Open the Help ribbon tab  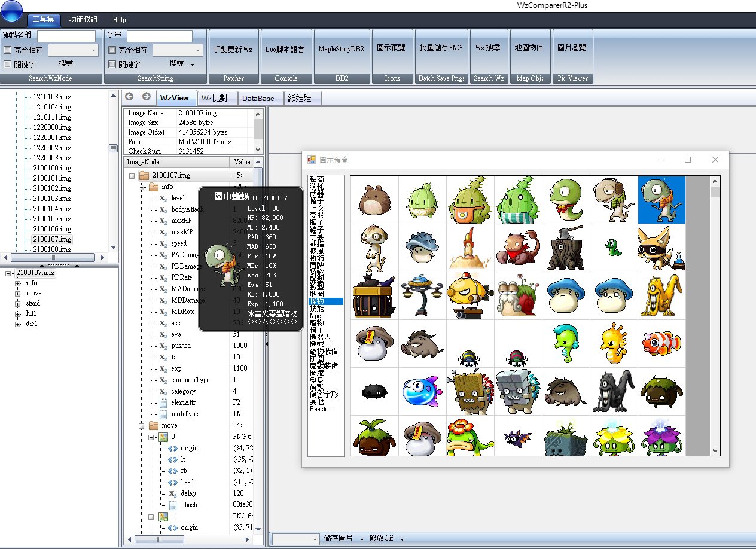(x=119, y=19)
